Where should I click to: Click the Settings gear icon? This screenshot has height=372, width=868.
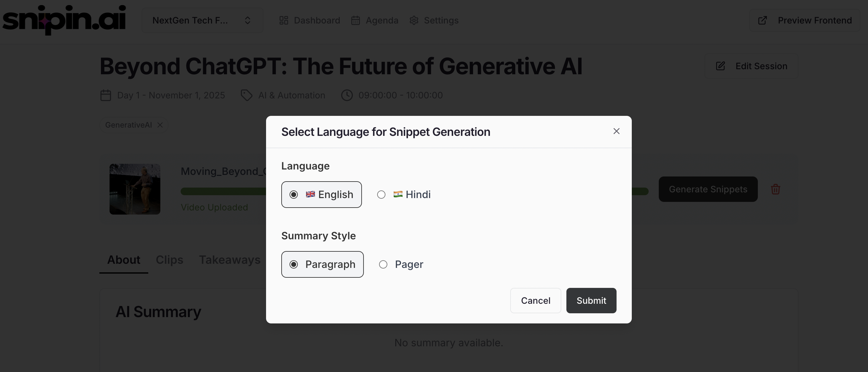(x=414, y=21)
